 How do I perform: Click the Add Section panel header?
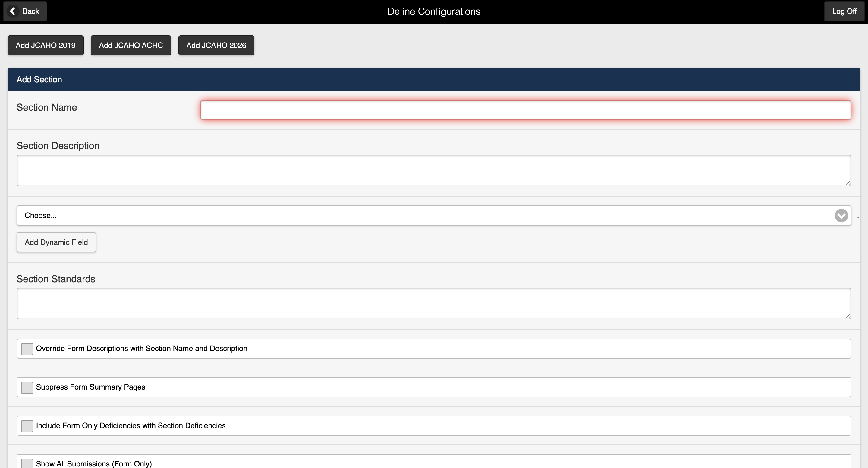pyautogui.click(x=434, y=79)
